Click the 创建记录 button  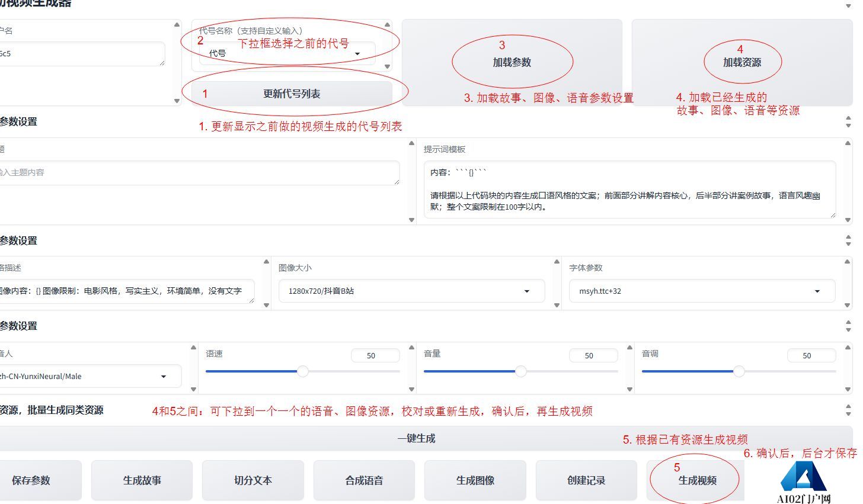coord(586,480)
